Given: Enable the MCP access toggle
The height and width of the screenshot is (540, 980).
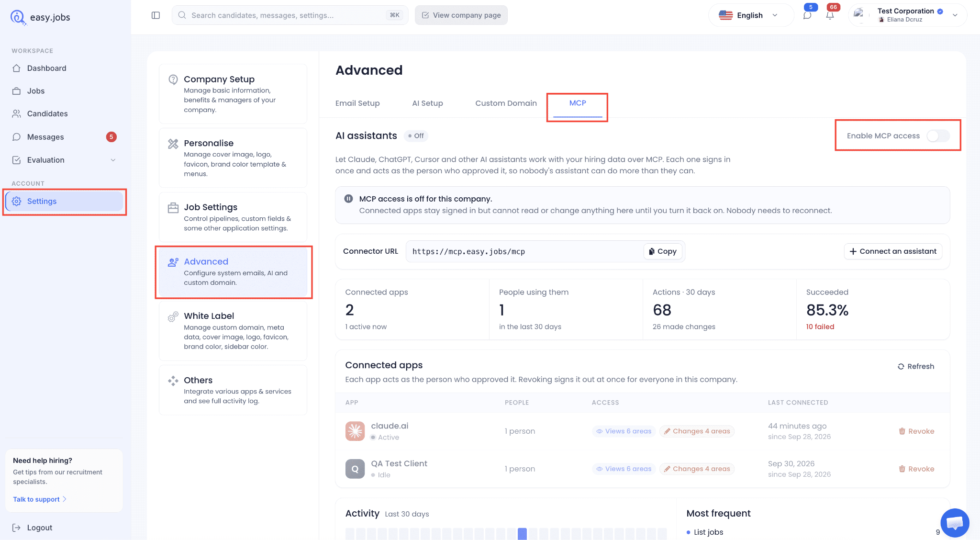Looking at the screenshot, I should coord(938,136).
